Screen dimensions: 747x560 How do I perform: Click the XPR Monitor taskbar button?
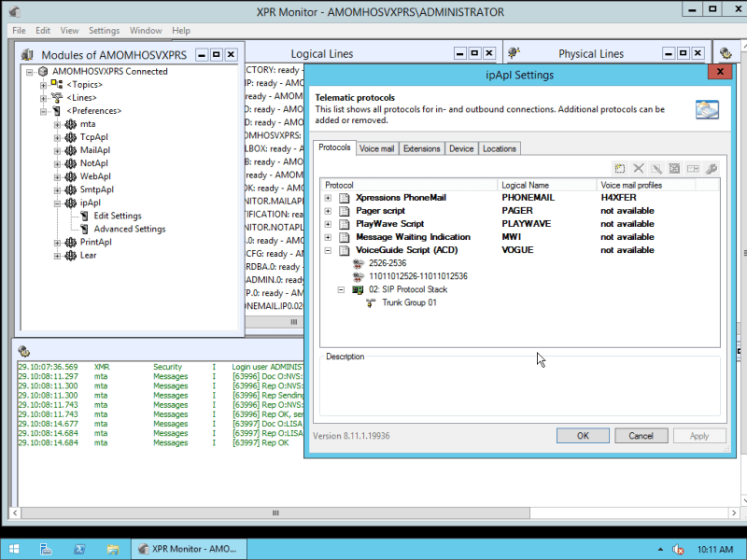point(190,549)
